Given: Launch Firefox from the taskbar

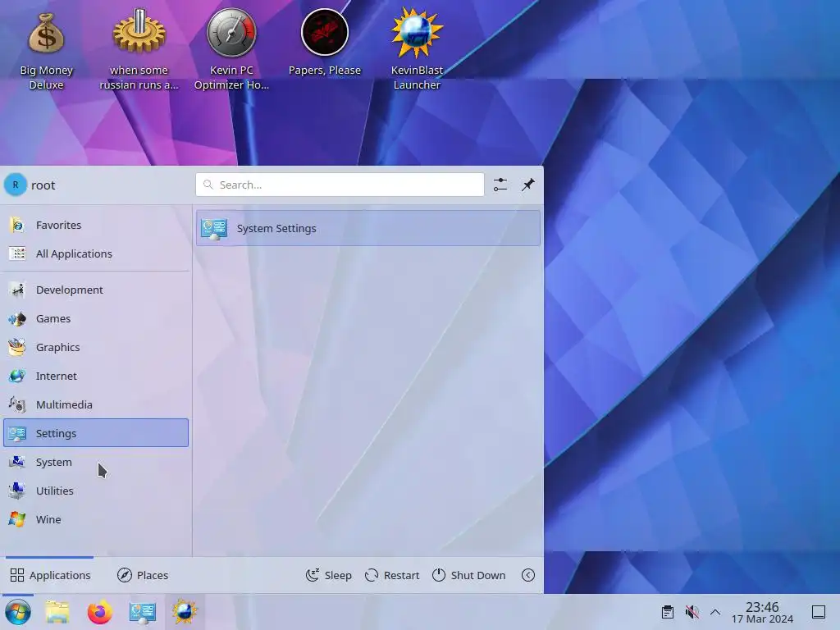Looking at the screenshot, I should [99, 612].
